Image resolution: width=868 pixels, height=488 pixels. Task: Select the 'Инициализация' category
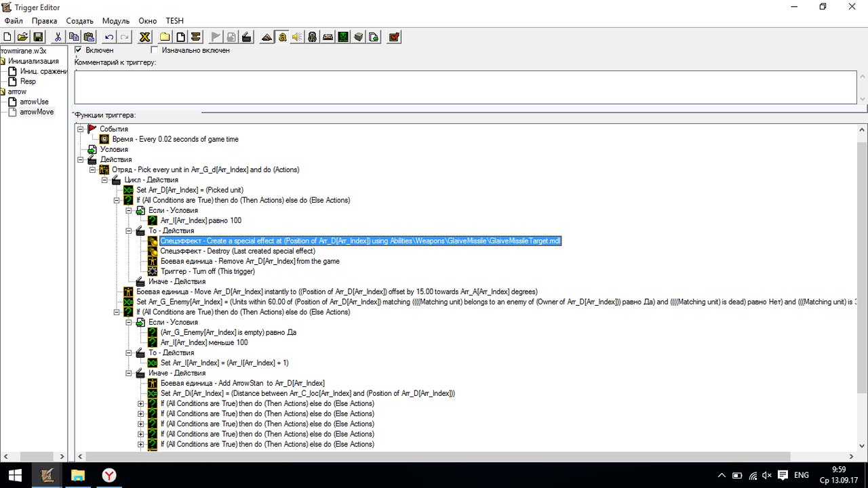click(33, 61)
